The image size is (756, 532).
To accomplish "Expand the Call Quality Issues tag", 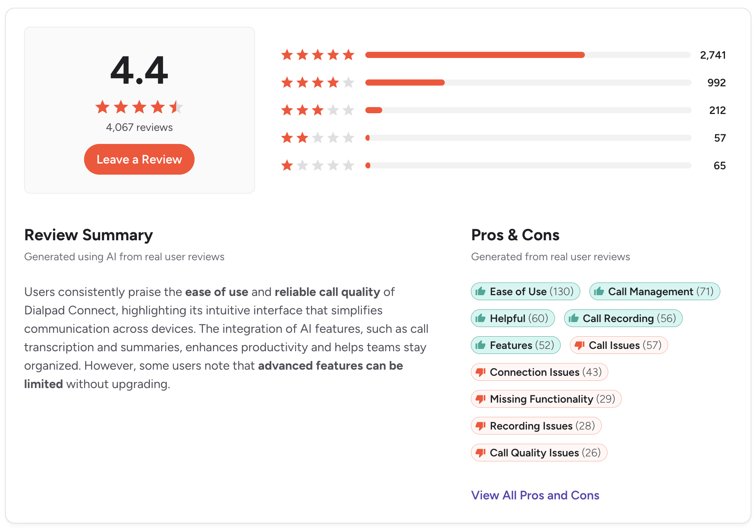I will point(538,453).
